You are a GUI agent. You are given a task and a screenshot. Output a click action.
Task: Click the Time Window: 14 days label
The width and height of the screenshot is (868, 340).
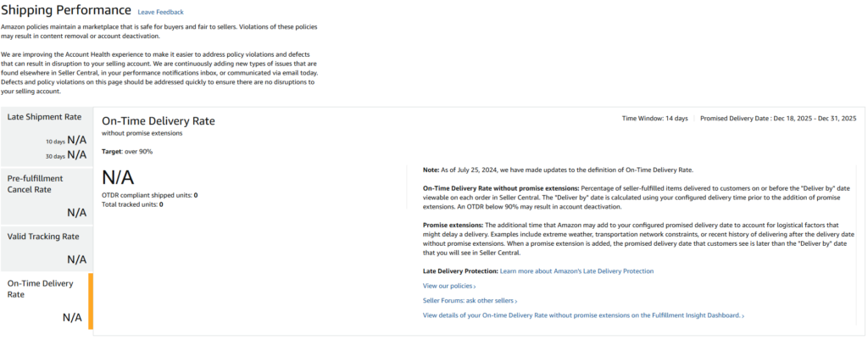(x=654, y=118)
